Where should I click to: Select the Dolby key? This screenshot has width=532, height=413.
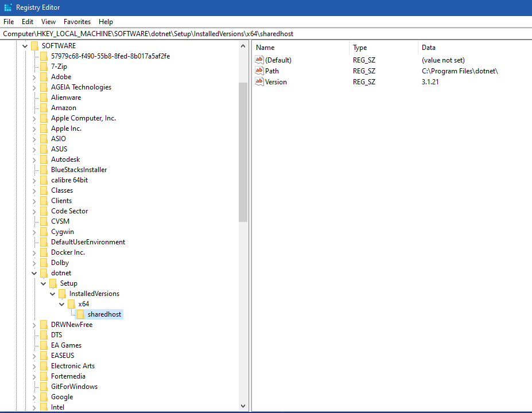[x=60, y=263]
